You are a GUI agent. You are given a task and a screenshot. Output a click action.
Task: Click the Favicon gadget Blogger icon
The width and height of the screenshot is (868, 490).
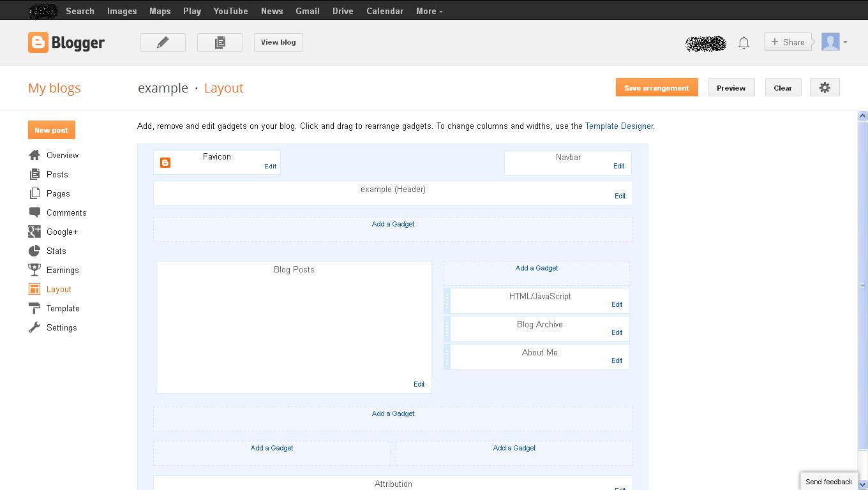coord(165,163)
